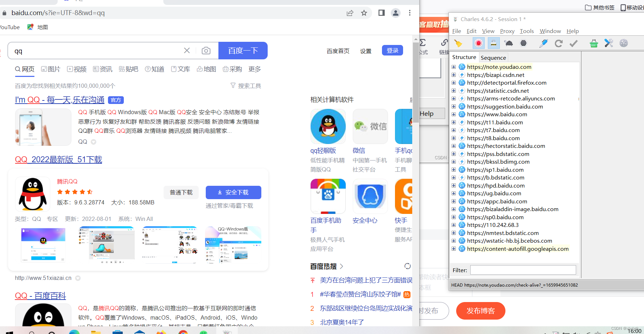This screenshot has width=644, height=334.
Task: Select the 视频 tab on Baidu results
Action: point(77,69)
